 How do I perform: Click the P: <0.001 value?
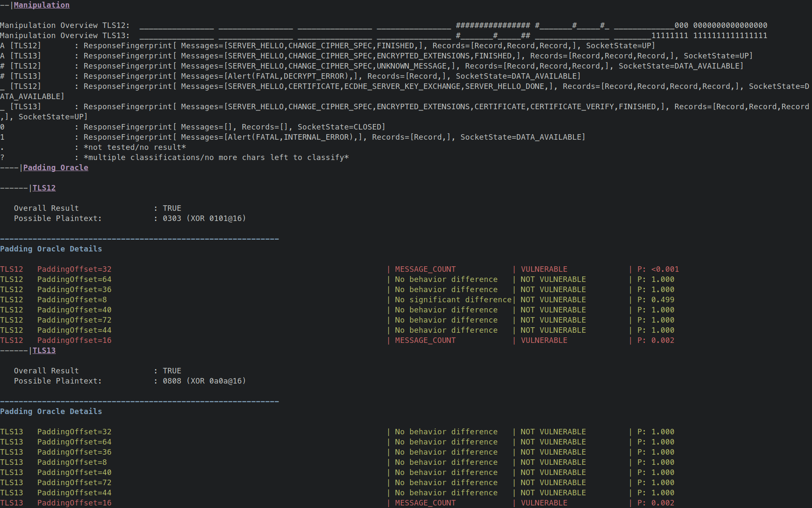[x=658, y=269]
